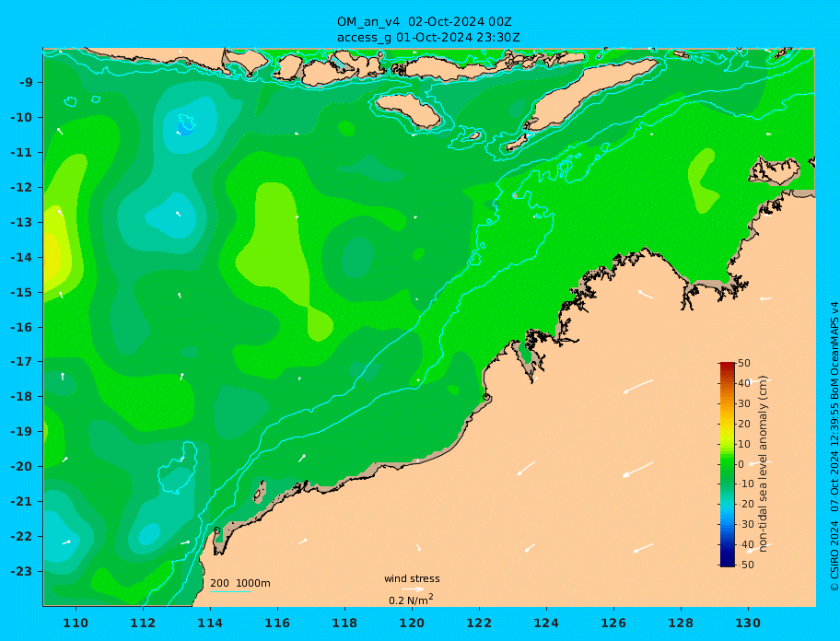Click the longitude label 120 on the bottom axis
The width and height of the screenshot is (840, 641).
[412, 623]
